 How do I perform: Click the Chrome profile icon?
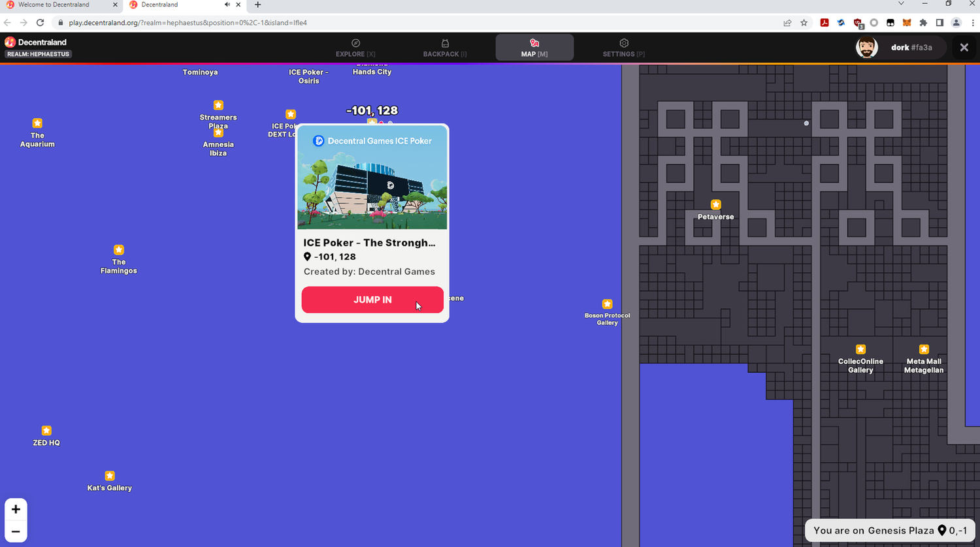point(956,22)
